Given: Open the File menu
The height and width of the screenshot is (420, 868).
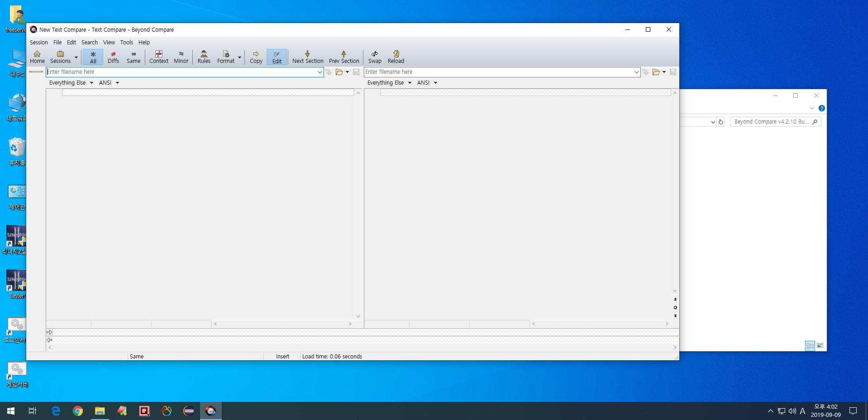Looking at the screenshot, I should coord(57,42).
